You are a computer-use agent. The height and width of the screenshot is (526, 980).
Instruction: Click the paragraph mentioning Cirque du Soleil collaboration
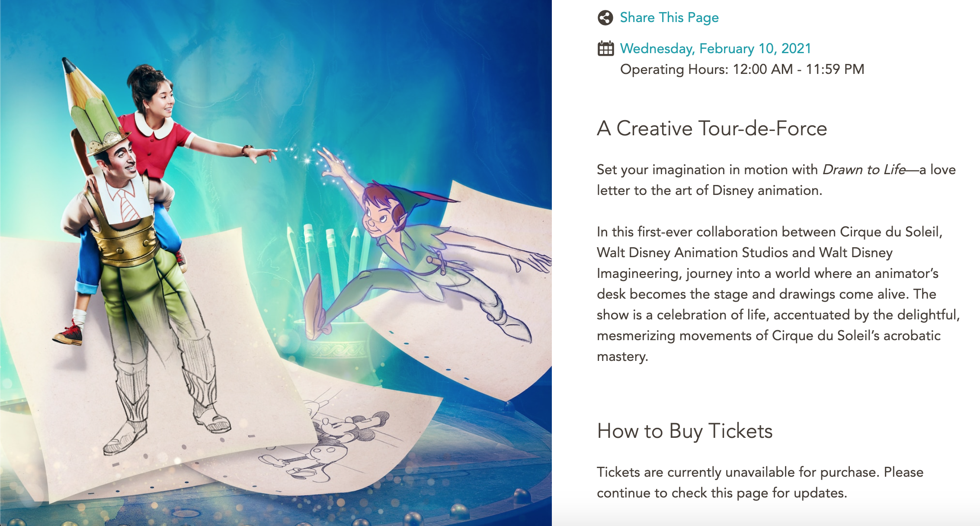pyautogui.click(x=778, y=294)
